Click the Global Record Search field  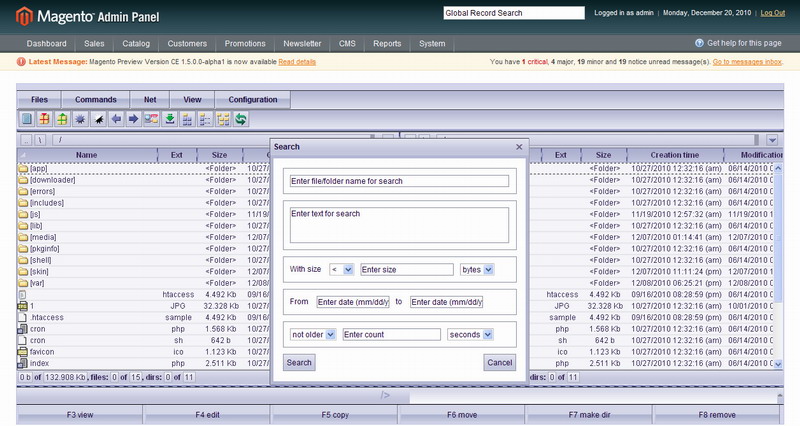pos(514,13)
